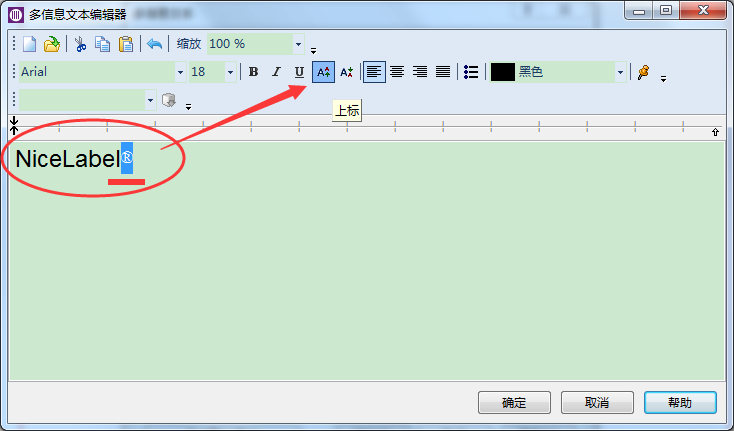
Task: Click the left indent marker on ruler
Action: coord(14,125)
